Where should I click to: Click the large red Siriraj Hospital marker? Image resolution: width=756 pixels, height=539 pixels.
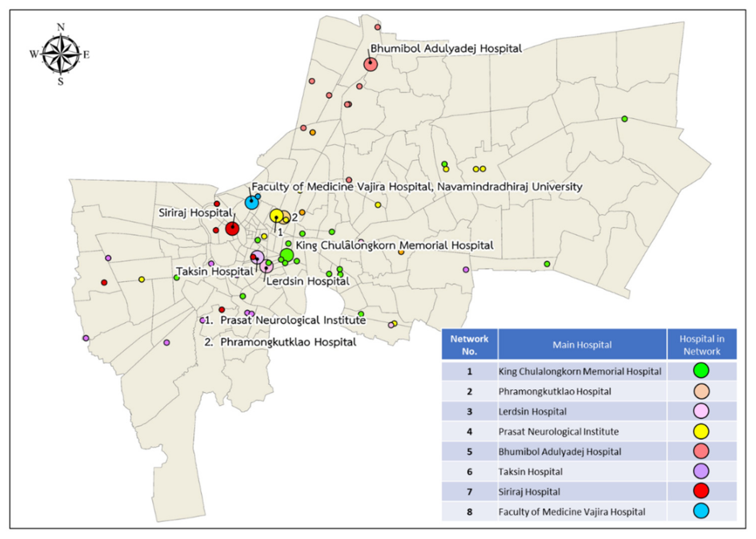coord(232,229)
